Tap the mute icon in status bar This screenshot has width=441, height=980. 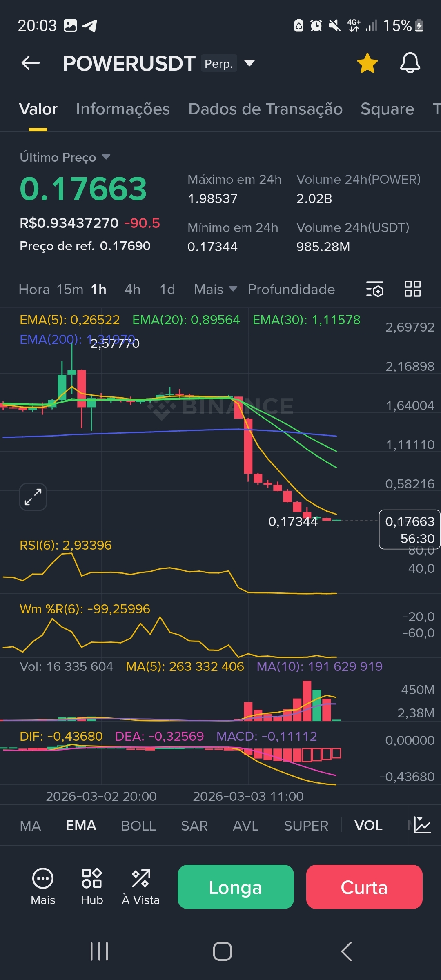point(334,26)
